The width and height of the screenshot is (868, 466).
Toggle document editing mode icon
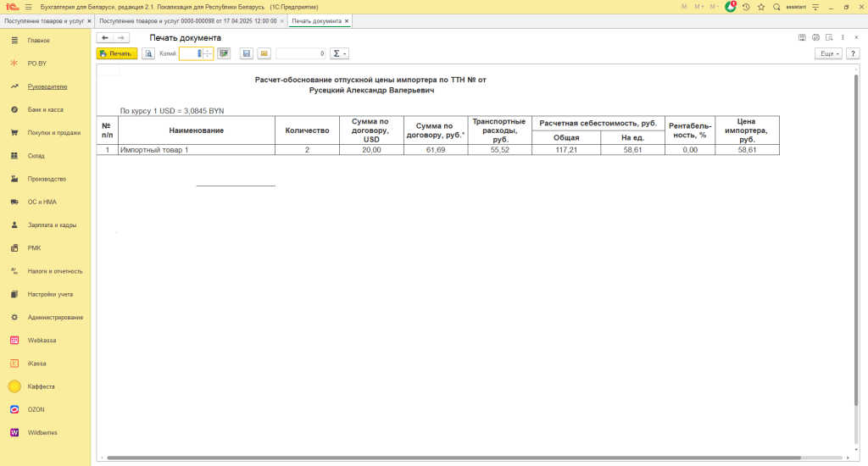pos(224,53)
